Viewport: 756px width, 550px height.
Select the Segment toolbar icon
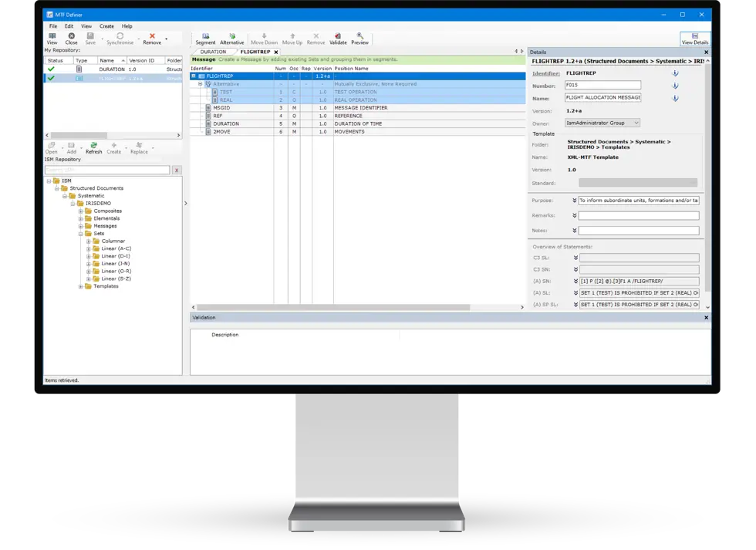[204, 35]
